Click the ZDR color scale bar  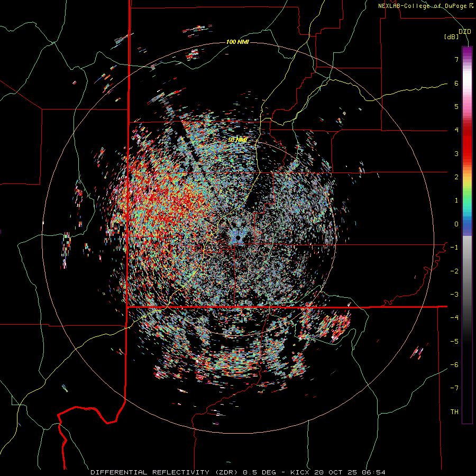click(x=467, y=235)
